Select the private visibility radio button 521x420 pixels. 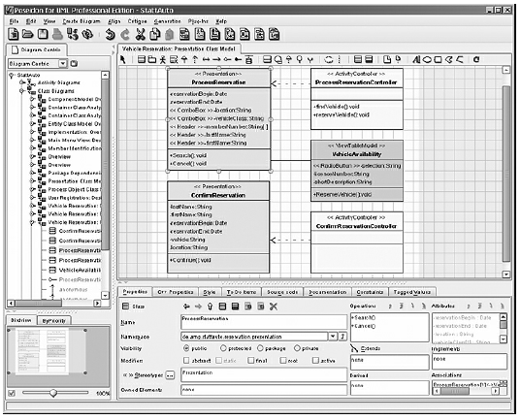297,348
